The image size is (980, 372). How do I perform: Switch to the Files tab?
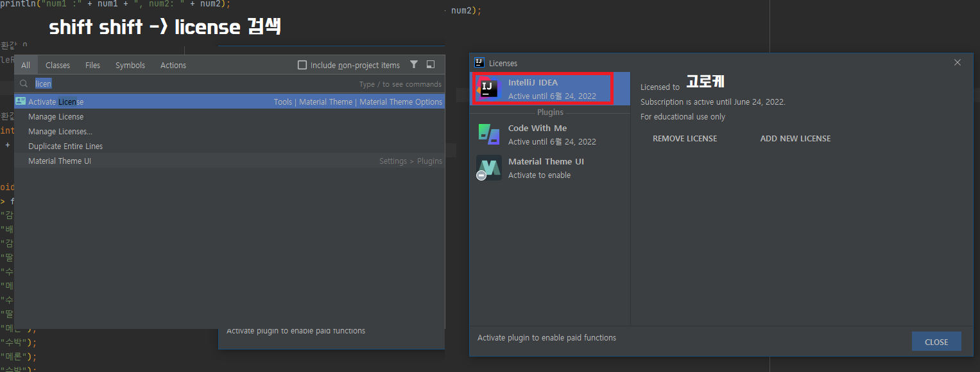(x=92, y=65)
